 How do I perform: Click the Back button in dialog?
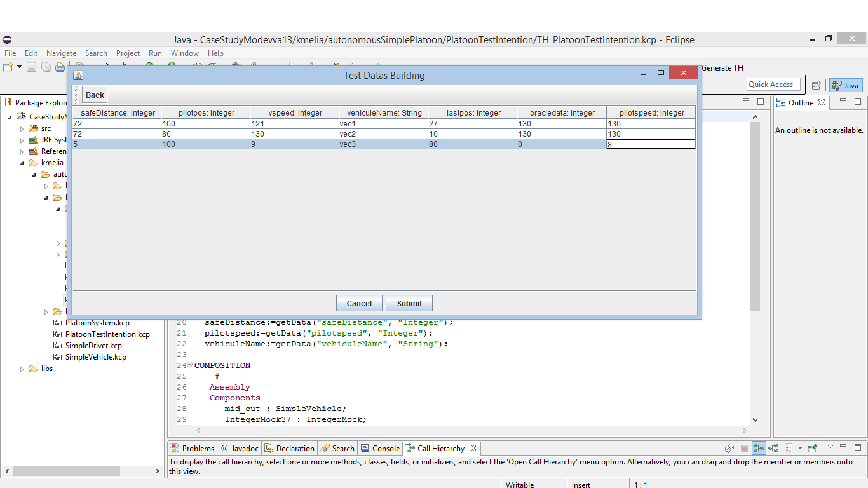pyautogui.click(x=95, y=95)
